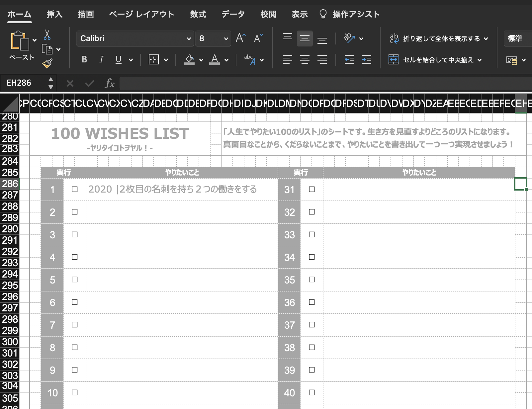532x409 pixels.
Task: Toggle Bold formatting
Action: pos(84,59)
